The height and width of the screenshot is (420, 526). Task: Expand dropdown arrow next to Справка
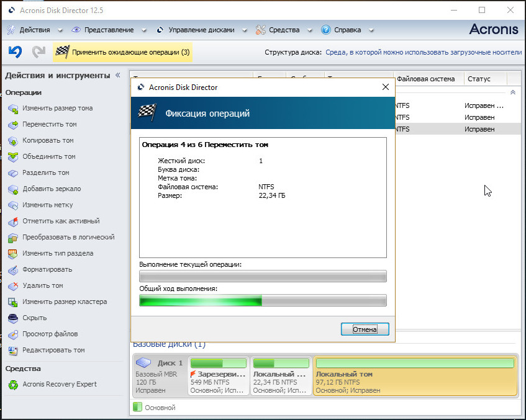(x=371, y=30)
